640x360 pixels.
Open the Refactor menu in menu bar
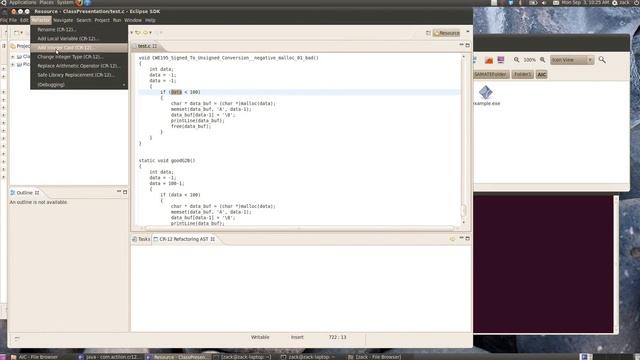tap(41, 20)
